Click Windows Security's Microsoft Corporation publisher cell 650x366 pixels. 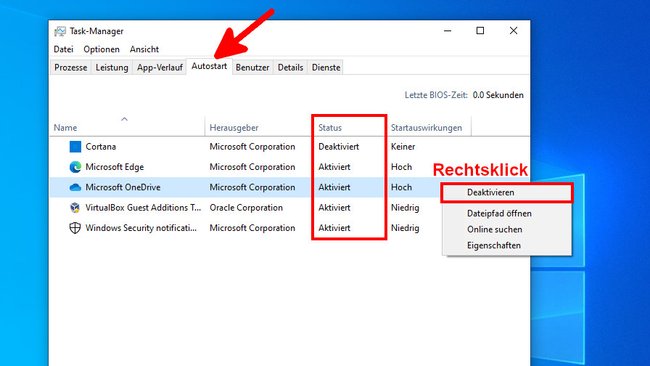point(252,228)
